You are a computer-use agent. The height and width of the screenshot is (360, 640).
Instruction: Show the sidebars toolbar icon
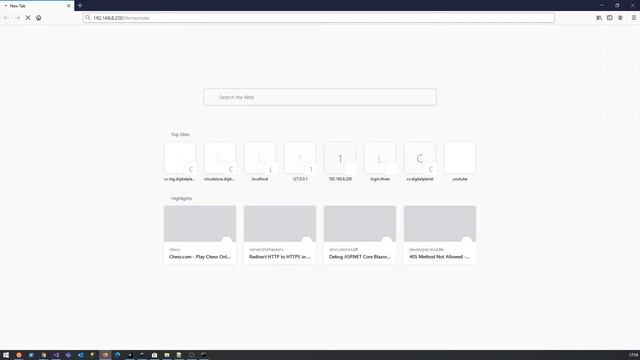[x=609, y=18]
